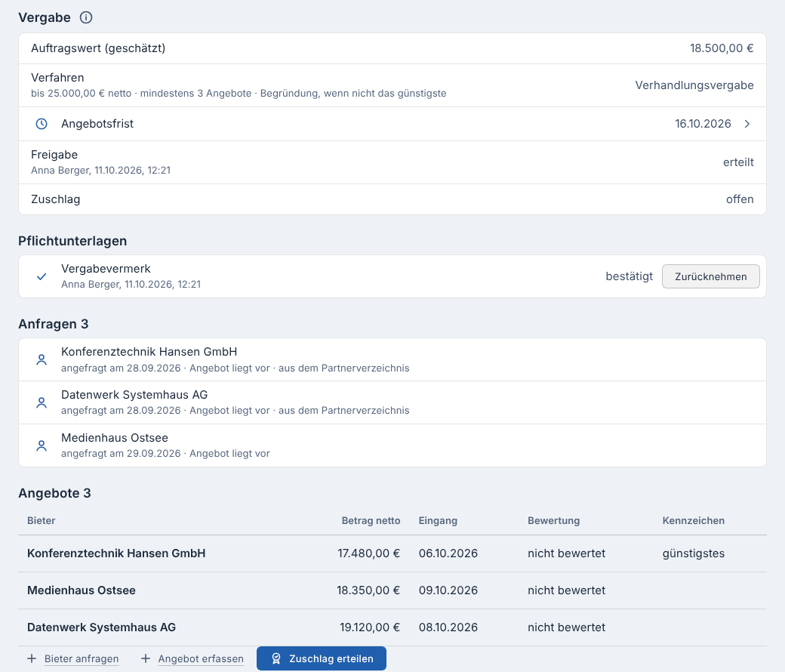Image resolution: width=785 pixels, height=672 pixels.
Task: Click the bestätigt status of Vergabevermerk
Action: click(630, 276)
